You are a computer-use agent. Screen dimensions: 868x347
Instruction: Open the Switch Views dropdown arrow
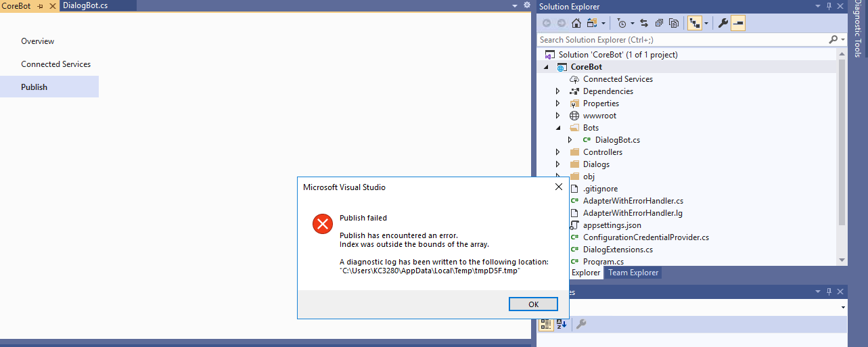(x=603, y=24)
